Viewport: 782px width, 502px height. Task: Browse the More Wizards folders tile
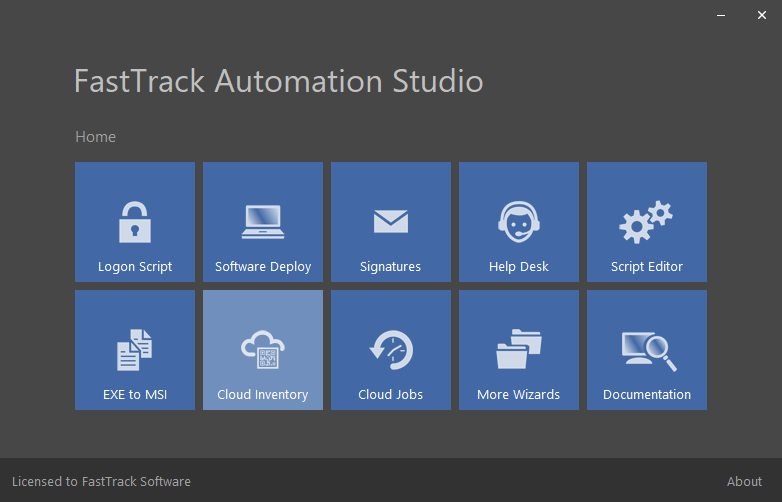point(519,350)
